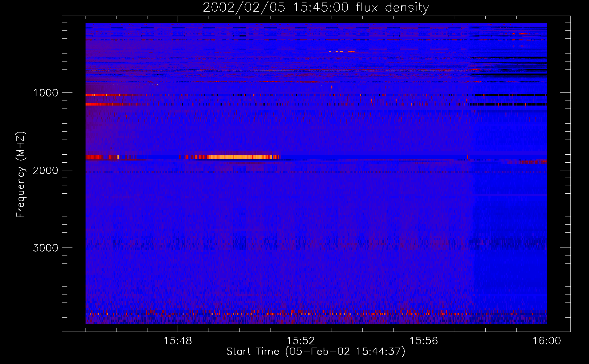Click the 'Frequency (MHZ)' axis label

pyautogui.click(x=21, y=175)
